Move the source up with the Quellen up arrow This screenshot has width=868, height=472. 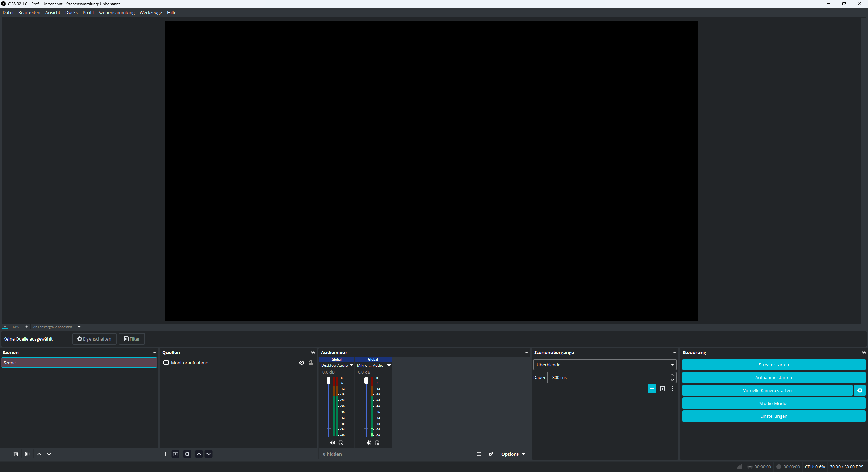[x=199, y=454]
